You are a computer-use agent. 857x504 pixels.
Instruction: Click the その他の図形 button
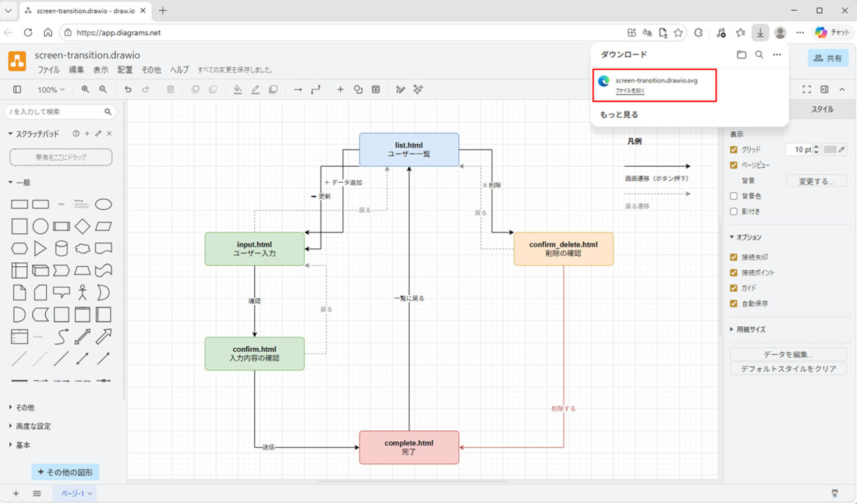(x=65, y=472)
